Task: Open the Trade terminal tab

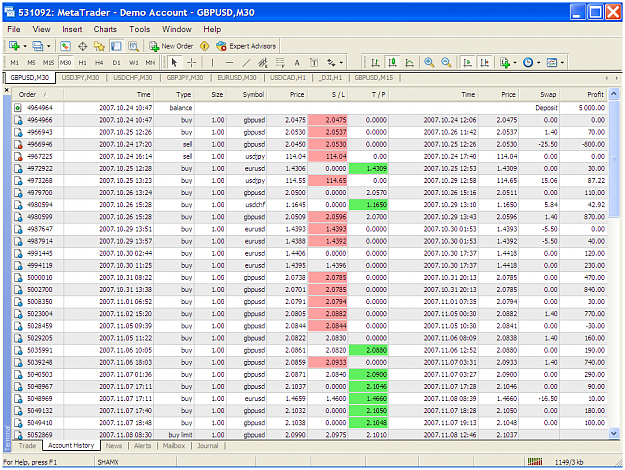Action: [x=27, y=446]
